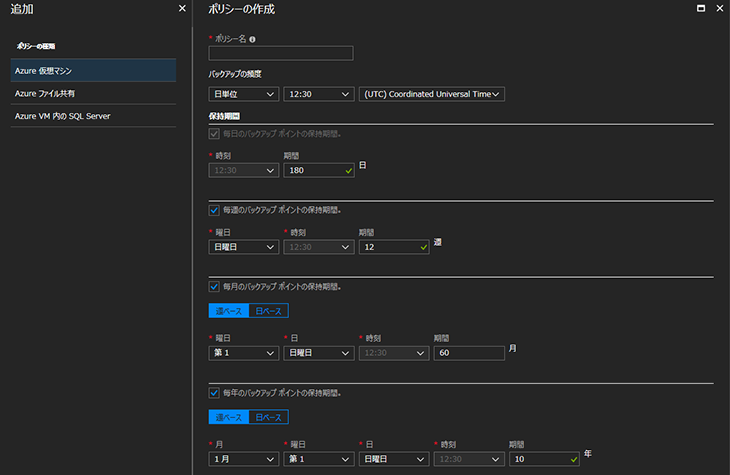Switch monthly retention to 日ベース
Screen dimensions: 730x475
coord(268,311)
